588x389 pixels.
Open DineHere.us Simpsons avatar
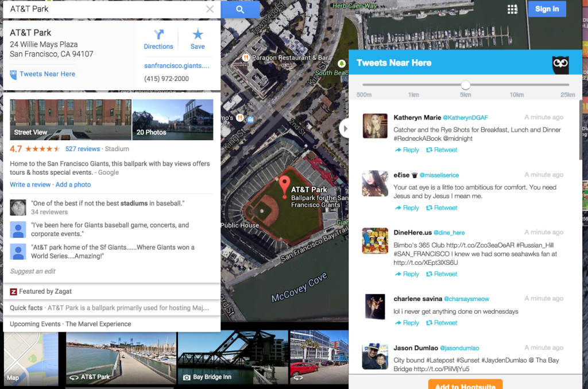click(x=375, y=241)
